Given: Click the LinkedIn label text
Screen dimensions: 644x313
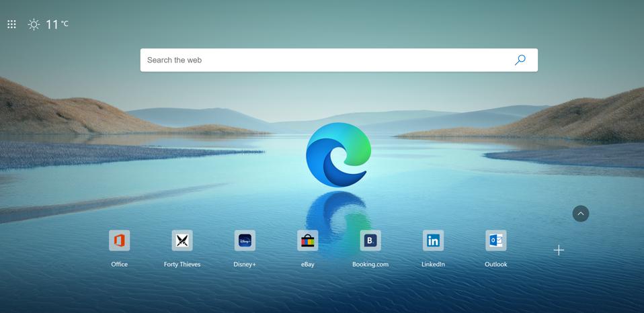Looking at the screenshot, I should click(x=434, y=265).
